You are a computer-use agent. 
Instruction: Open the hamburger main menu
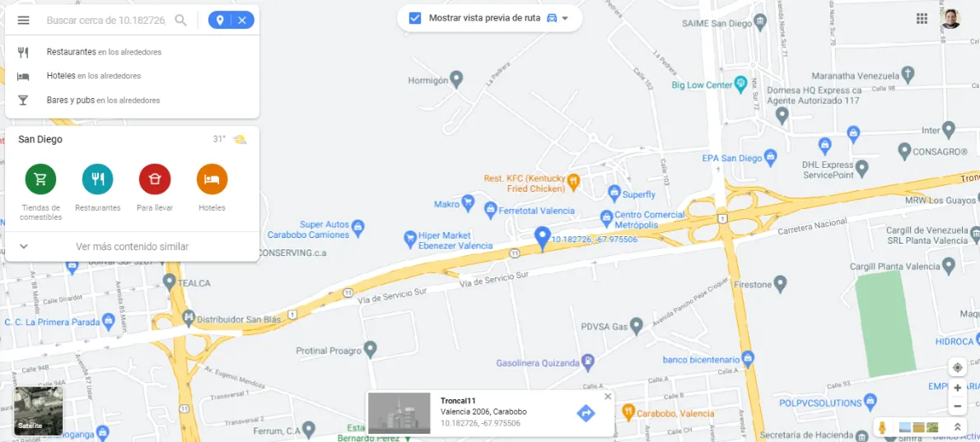[23, 20]
